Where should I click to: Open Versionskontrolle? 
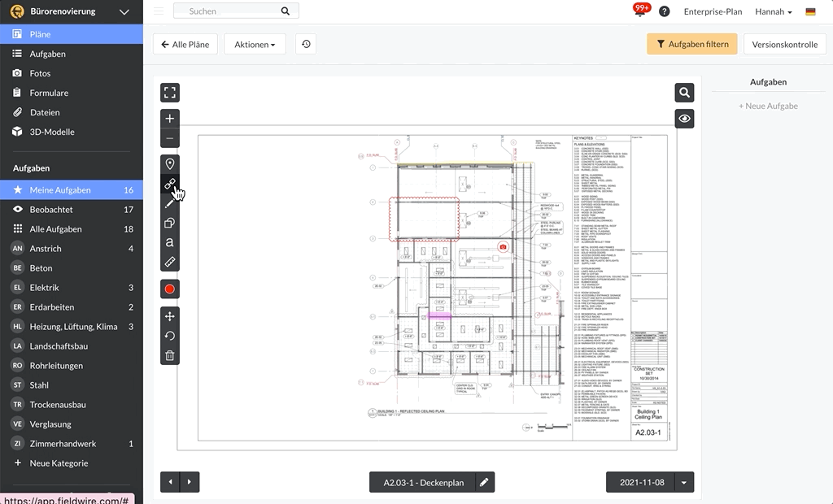pos(785,44)
